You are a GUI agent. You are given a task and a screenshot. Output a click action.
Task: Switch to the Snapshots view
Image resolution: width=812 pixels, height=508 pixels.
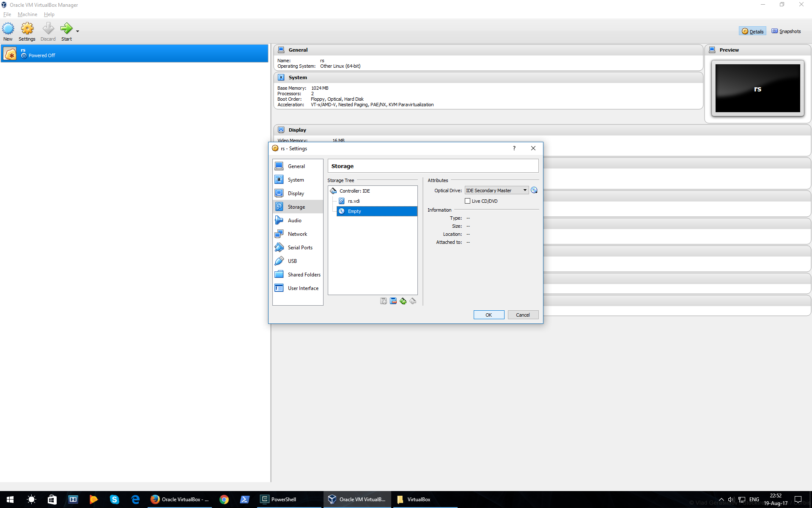tap(786, 31)
